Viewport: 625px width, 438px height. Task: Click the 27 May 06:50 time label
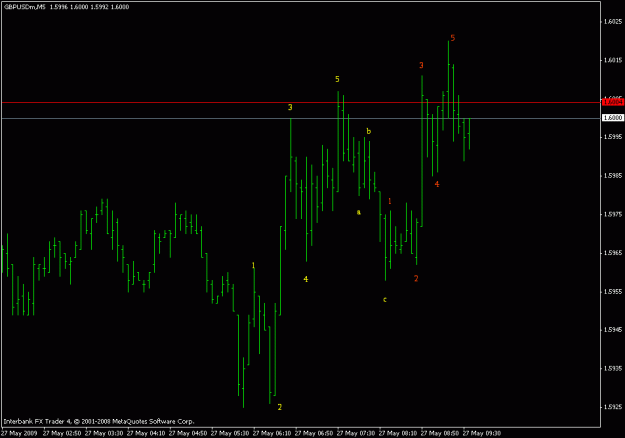coord(314,433)
